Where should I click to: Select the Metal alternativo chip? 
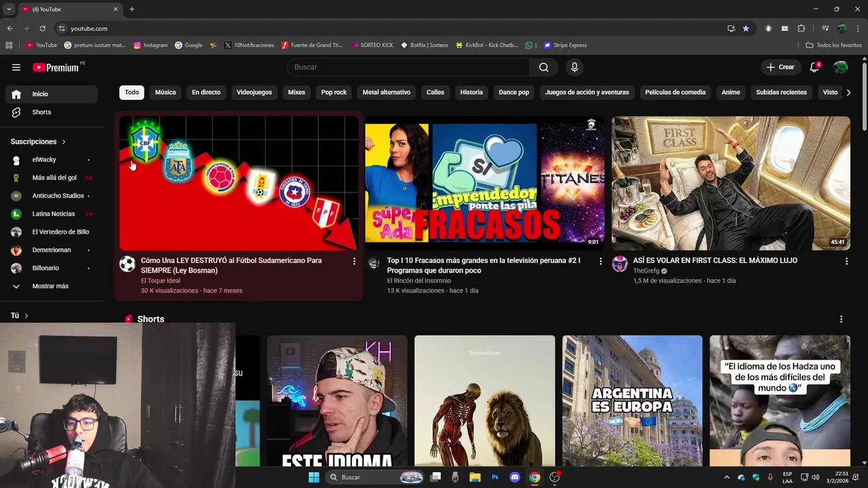(387, 92)
